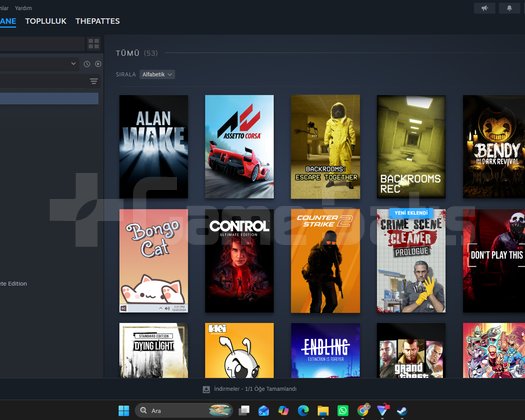Expand the library category dropdown chevron

tap(73, 64)
